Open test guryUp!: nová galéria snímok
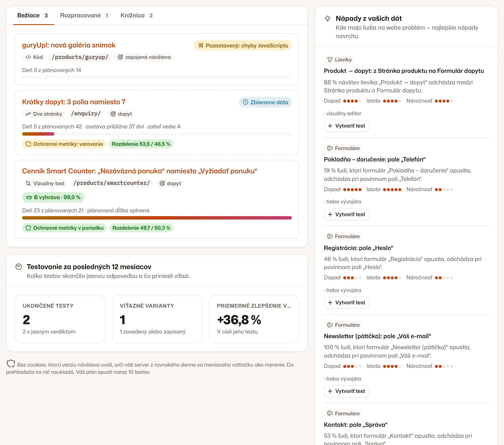 [69, 45]
